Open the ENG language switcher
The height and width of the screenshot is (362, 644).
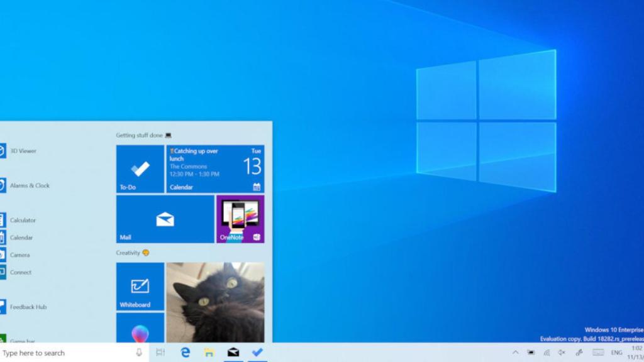pyautogui.click(x=616, y=353)
